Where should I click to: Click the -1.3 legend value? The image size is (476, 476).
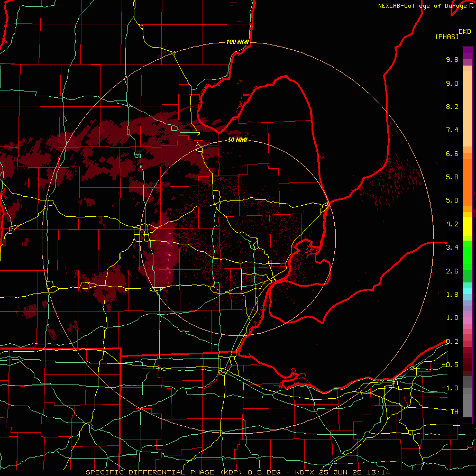coord(450,388)
